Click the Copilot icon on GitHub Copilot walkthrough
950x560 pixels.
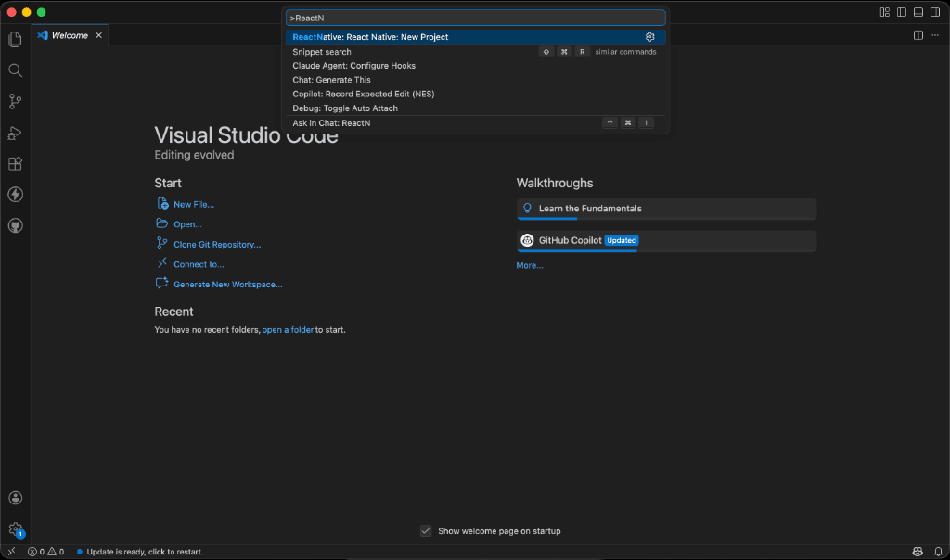point(527,240)
